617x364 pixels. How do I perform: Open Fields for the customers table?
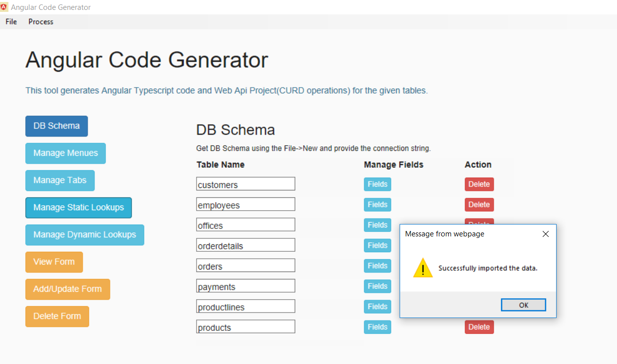[377, 184]
